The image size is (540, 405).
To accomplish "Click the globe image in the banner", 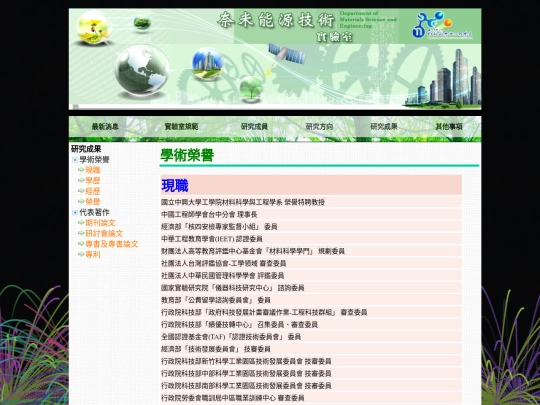I will 142,70.
